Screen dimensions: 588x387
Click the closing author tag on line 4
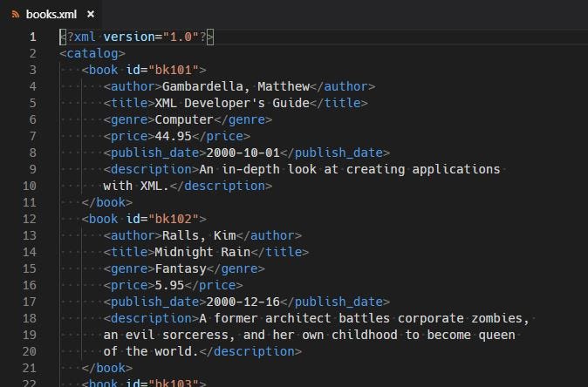point(342,86)
